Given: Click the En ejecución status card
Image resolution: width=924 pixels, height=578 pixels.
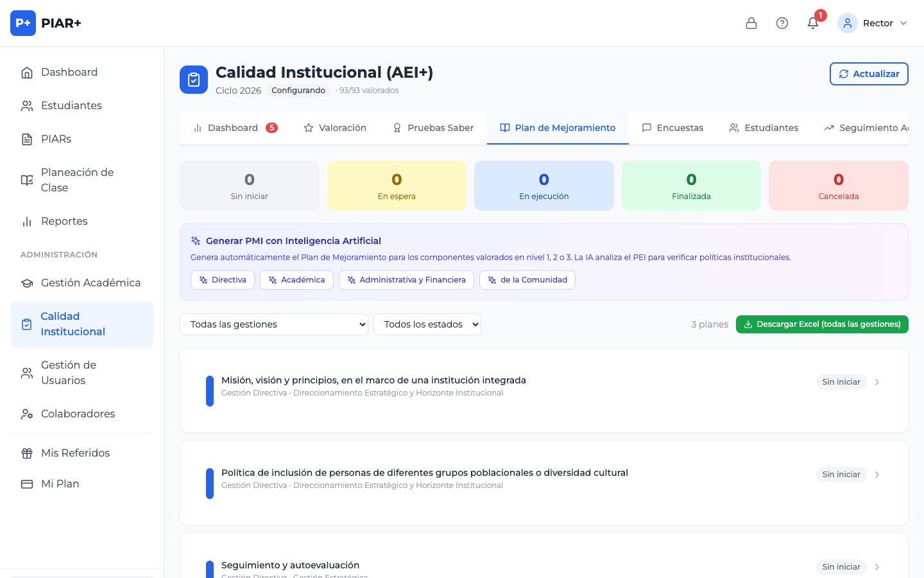Looking at the screenshot, I should [544, 186].
